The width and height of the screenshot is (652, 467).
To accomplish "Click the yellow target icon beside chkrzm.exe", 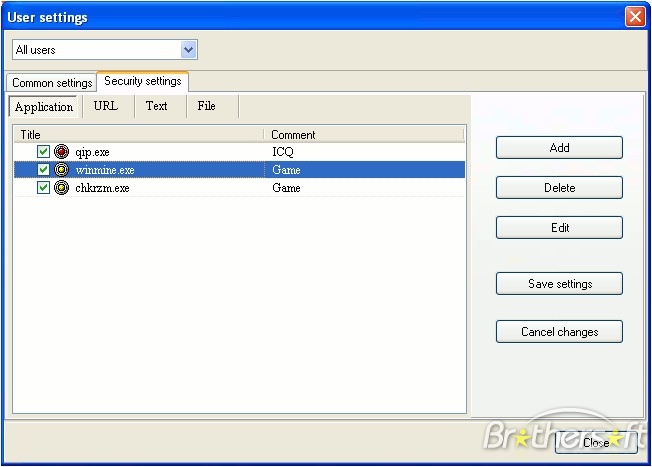I will click(62, 188).
